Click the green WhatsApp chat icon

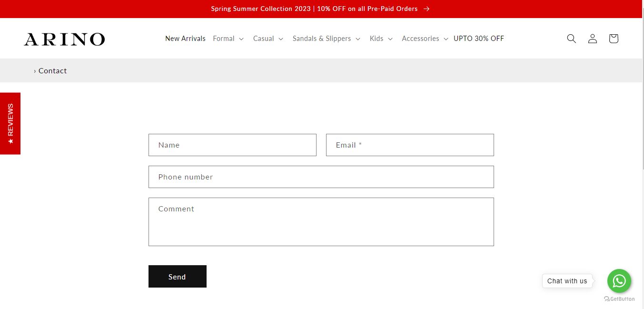(619, 281)
